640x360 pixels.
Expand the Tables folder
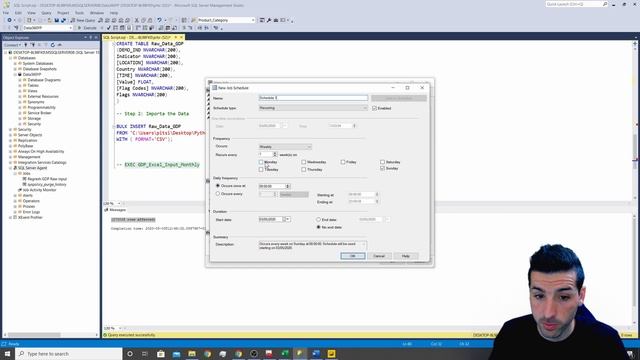[x=20, y=85]
